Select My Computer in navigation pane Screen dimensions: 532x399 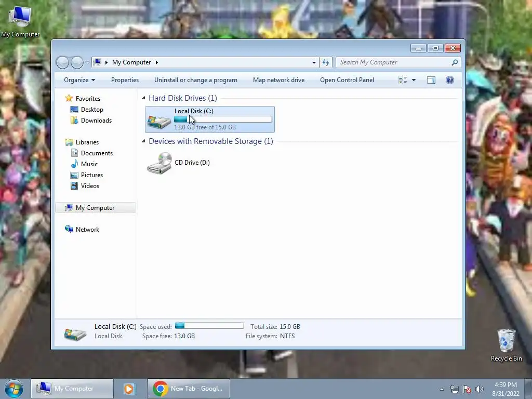point(96,208)
